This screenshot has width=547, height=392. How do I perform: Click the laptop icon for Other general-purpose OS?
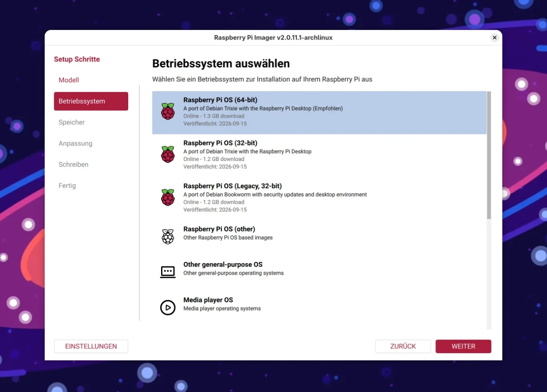pyautogui.click(x=168, y=272)
